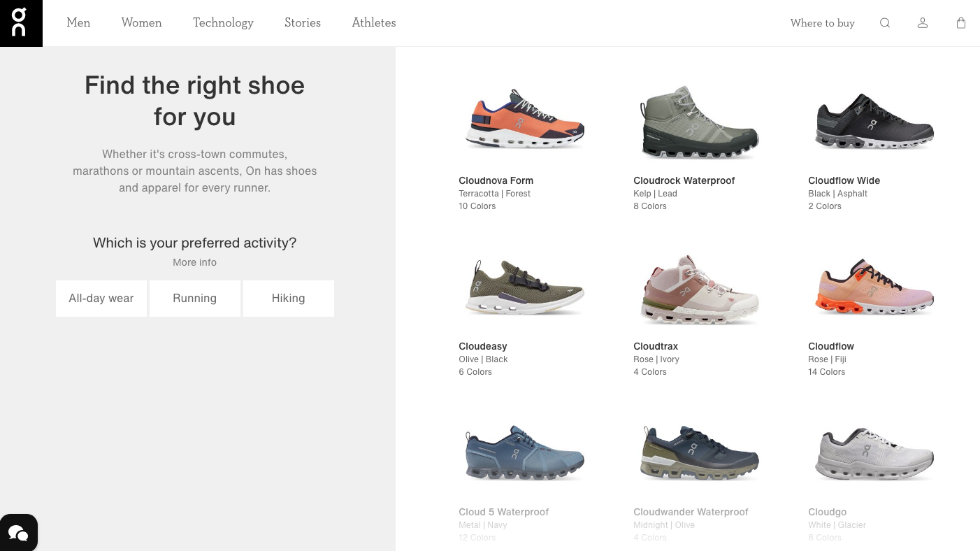View the Cloudnova Form shoe image

point(524,120)
